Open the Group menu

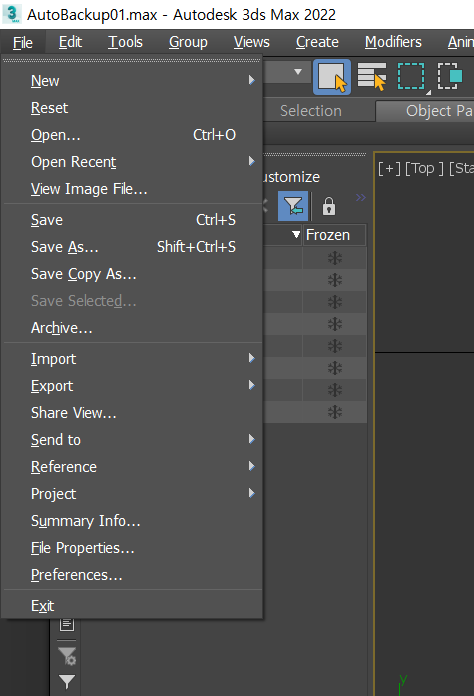coord(188,42)
